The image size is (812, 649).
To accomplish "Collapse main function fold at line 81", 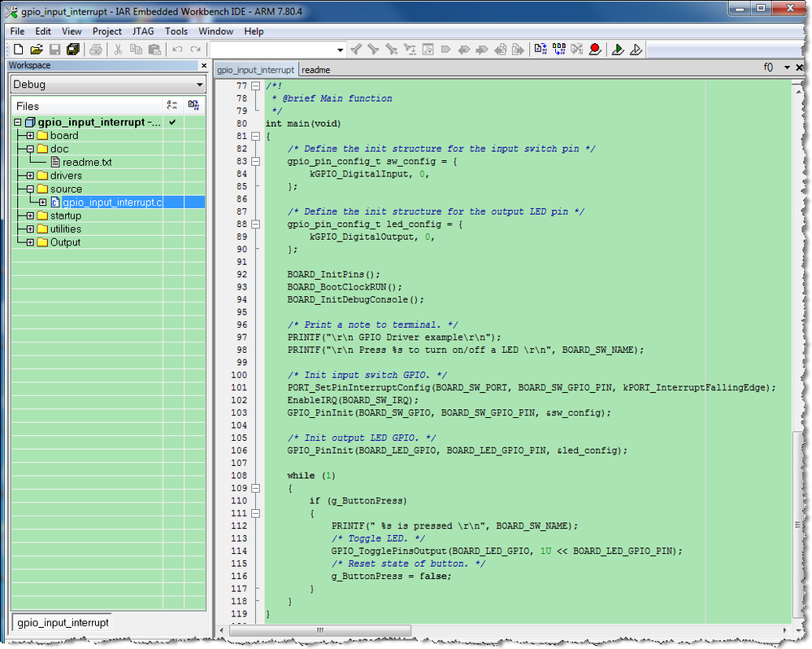I will (255, 136).
